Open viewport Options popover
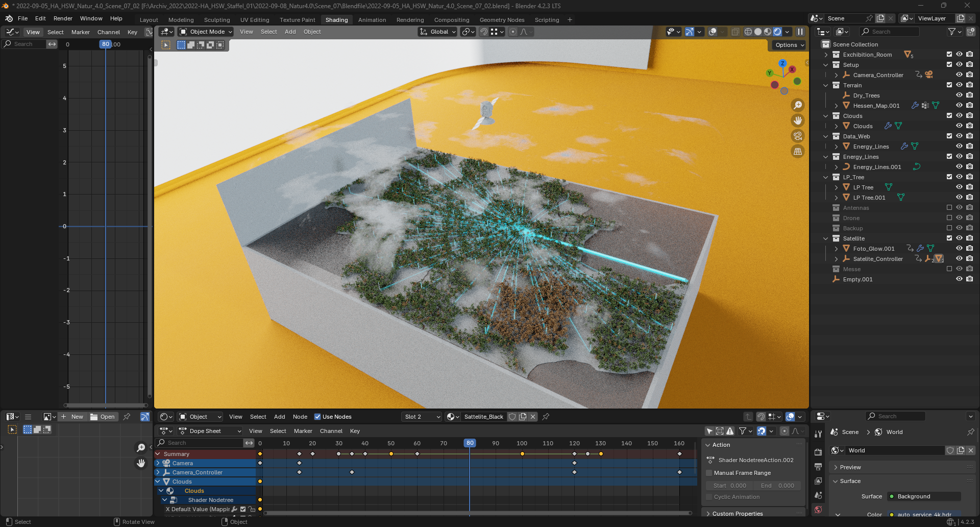The image size is (980, 527). pos(790,45)
